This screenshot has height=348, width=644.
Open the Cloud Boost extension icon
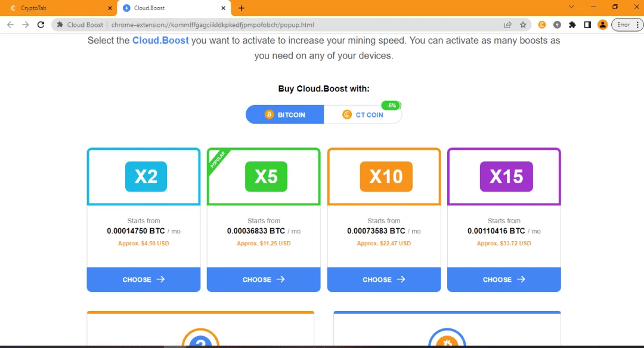pyautogui.click(x=557, y=24)
